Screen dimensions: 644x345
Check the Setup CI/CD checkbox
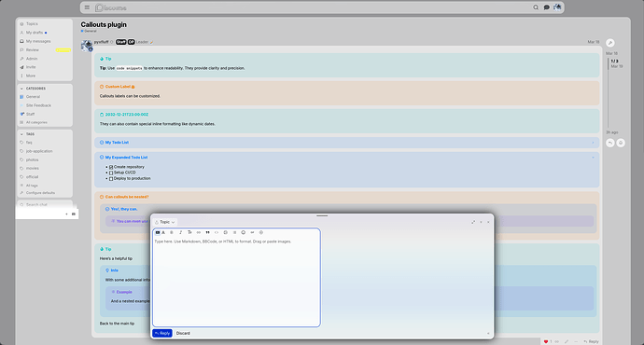click(111, 172)
